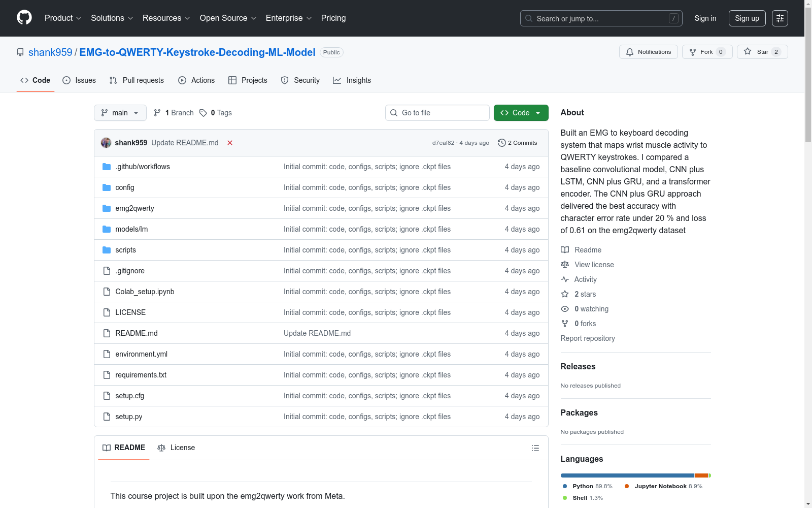Click the README outline list icon
Viewport: 812px width, 508px height.
tap(535, 448)
